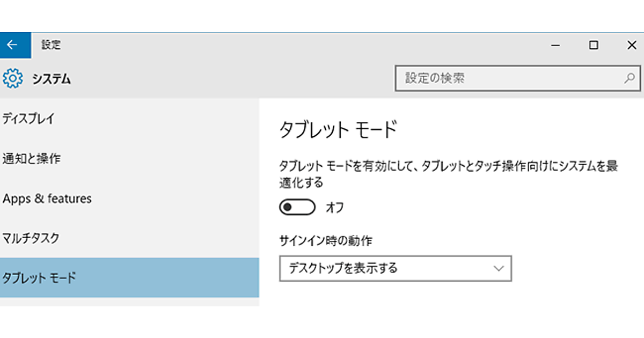This screenshot has height=338, width=644.
Task: Open the ディスプレイ settings page
Action: point(28,119)
